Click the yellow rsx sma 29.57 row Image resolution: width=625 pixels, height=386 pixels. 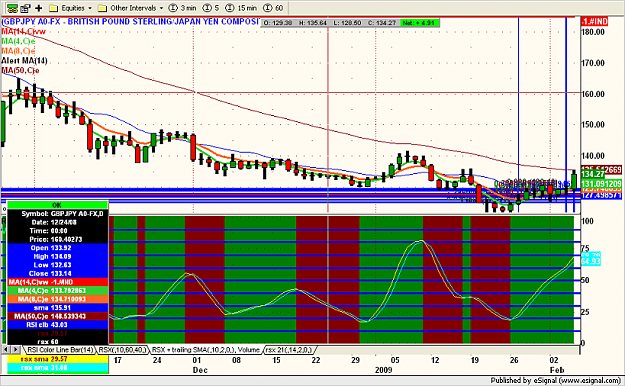coord(57,359)
